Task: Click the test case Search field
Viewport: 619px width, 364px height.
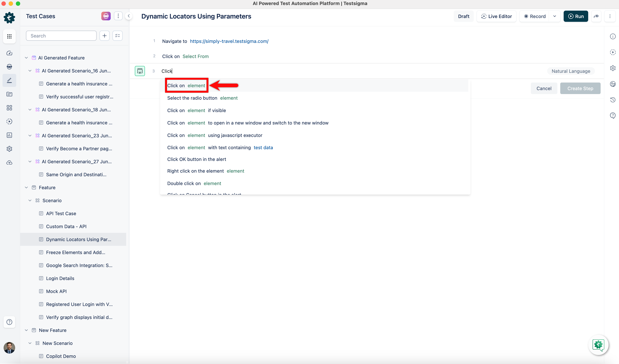Action: click(61, 36)
